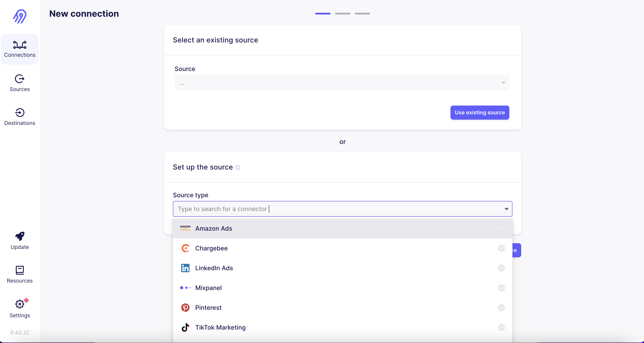Choose Mixpanel from the list
644x343 pixels.
pos(342,288)
